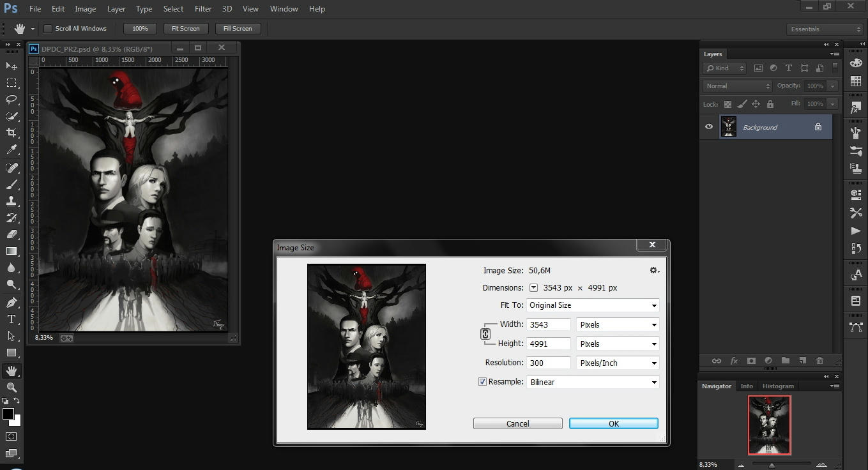Expand the Resolution units Pixels/Inch dropdown
This screenshot has height=470, width=868.
point(617,363)
